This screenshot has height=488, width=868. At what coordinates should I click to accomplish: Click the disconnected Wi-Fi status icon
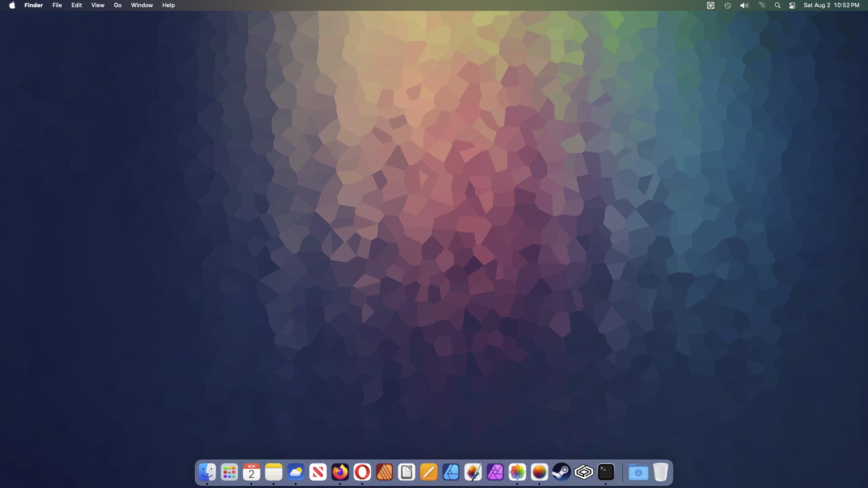tap(762, 5)
